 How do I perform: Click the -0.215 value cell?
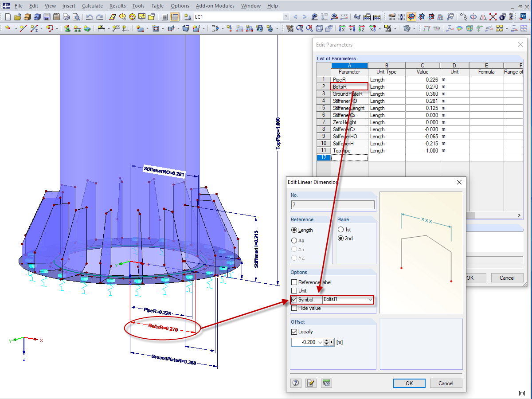(x=422, y=144)
